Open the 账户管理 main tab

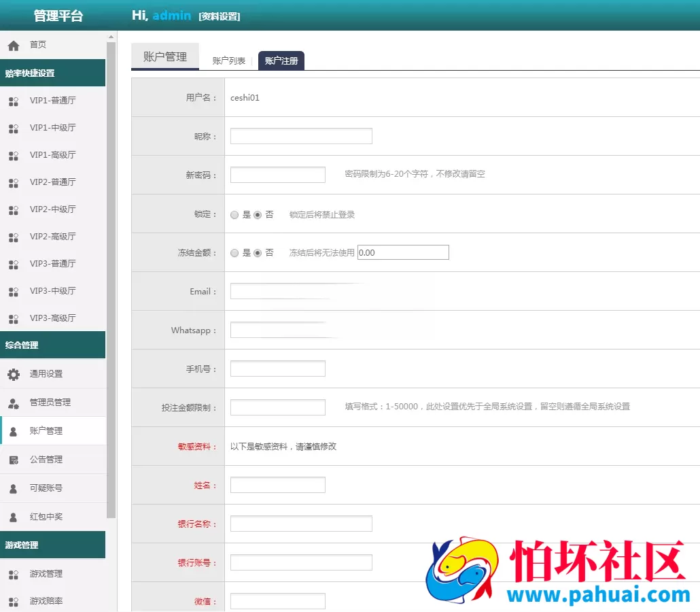[164, 56]
